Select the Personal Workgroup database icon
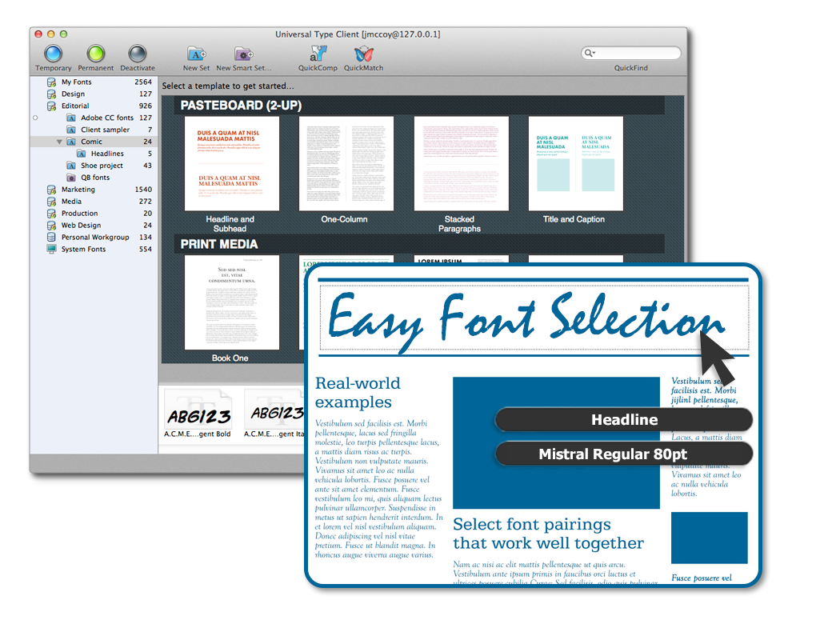This screenshot has width=840, height=640. [x=51, y=238]
